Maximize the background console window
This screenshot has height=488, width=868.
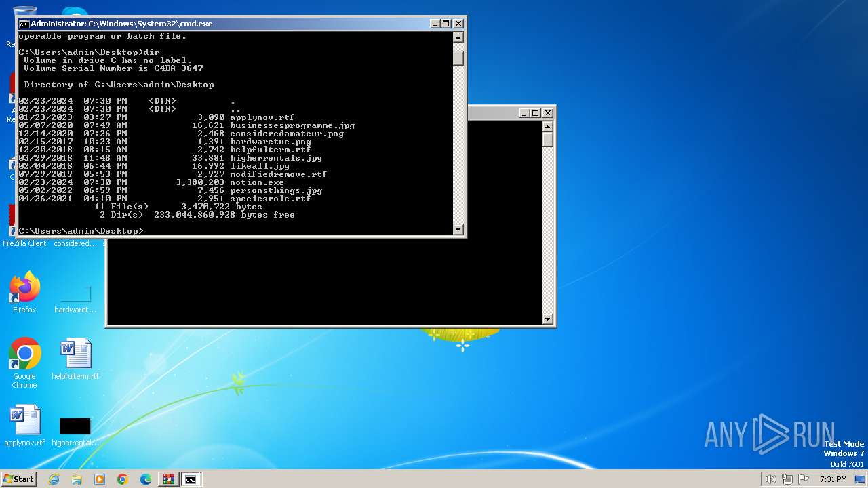pos(536,113)
